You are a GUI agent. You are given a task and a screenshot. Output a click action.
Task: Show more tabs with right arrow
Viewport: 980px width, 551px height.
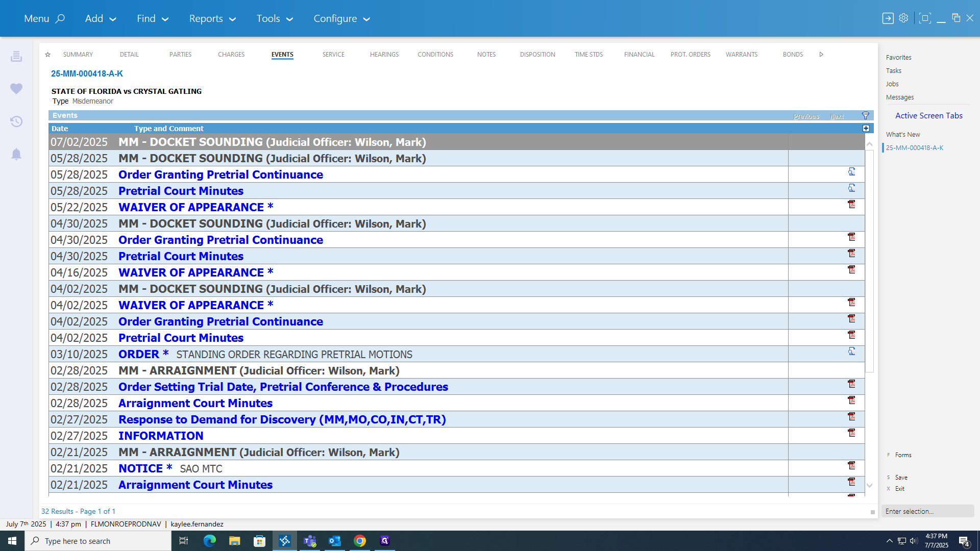821,54
